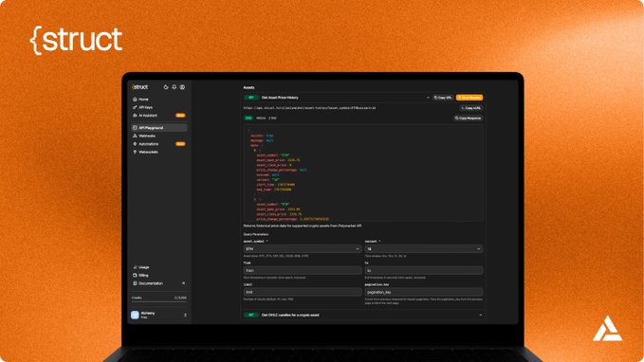Click the orange Send Request button
The height and width of the screenshot is (362, 644).
coord(469,98)
